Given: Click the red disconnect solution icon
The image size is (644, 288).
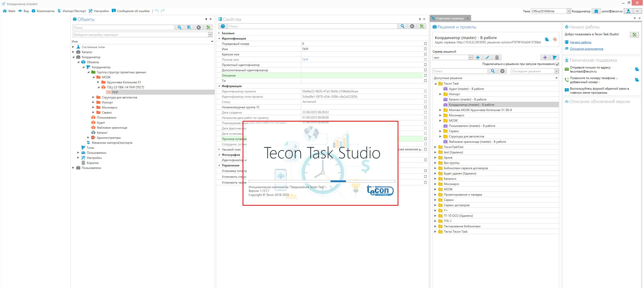Looking at the screenshot, I should click(555, 40).
